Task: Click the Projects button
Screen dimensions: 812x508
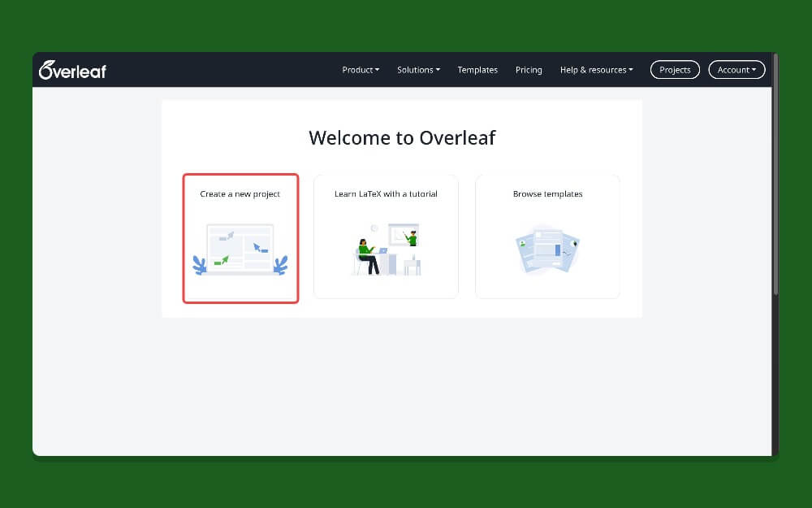Action: pyautogui.click(x=675, y=70)
